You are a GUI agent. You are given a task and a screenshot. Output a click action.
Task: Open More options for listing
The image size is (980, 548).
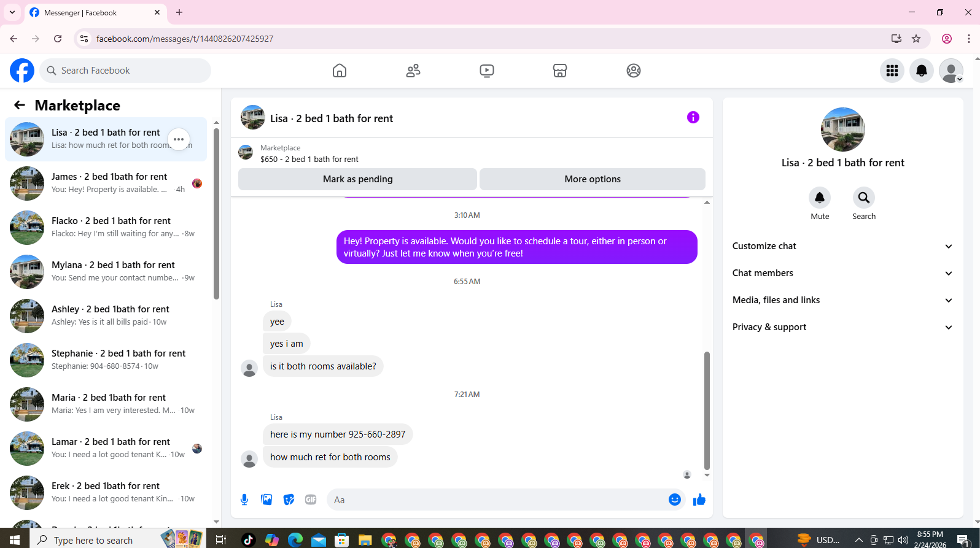click(x=593, y=179)
